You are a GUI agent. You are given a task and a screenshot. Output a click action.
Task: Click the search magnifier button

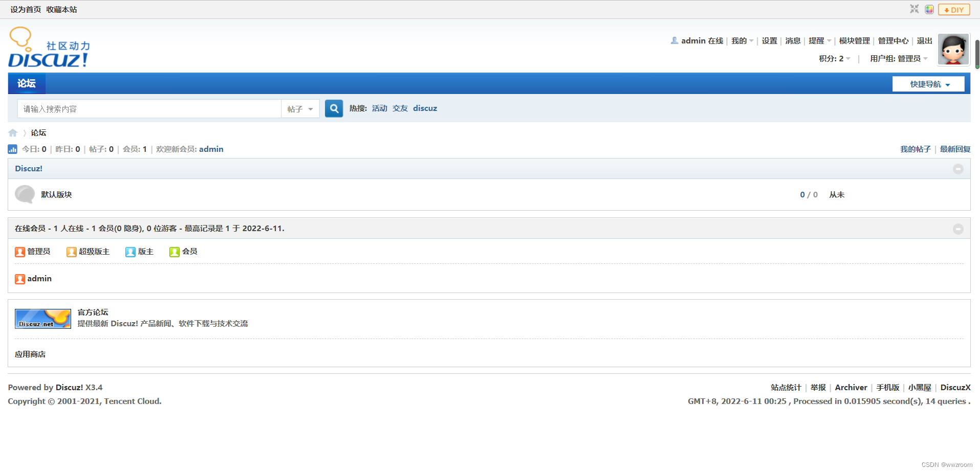tap(334, 108)
